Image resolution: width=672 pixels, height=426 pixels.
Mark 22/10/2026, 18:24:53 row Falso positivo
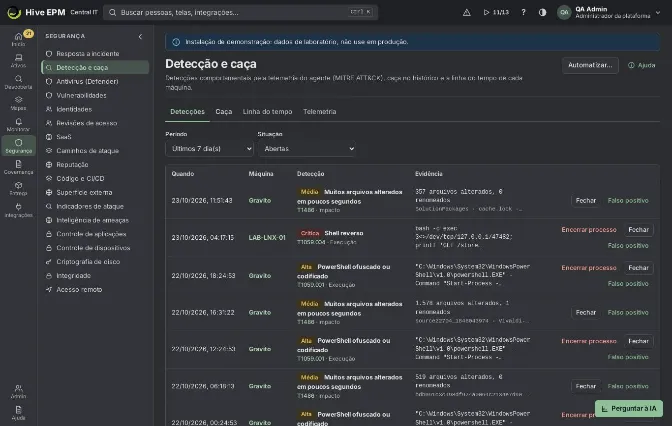coord(628,284)
